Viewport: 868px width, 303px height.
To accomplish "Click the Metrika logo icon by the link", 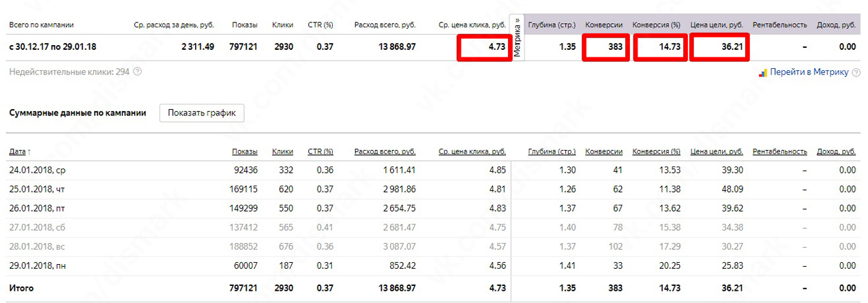I will 764,72.
